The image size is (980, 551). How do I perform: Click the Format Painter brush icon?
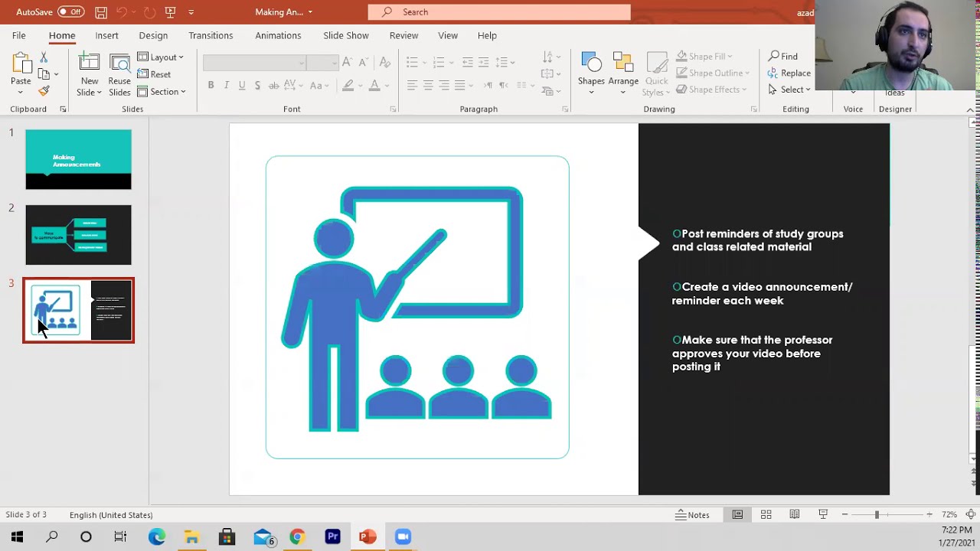pos(44,91)
